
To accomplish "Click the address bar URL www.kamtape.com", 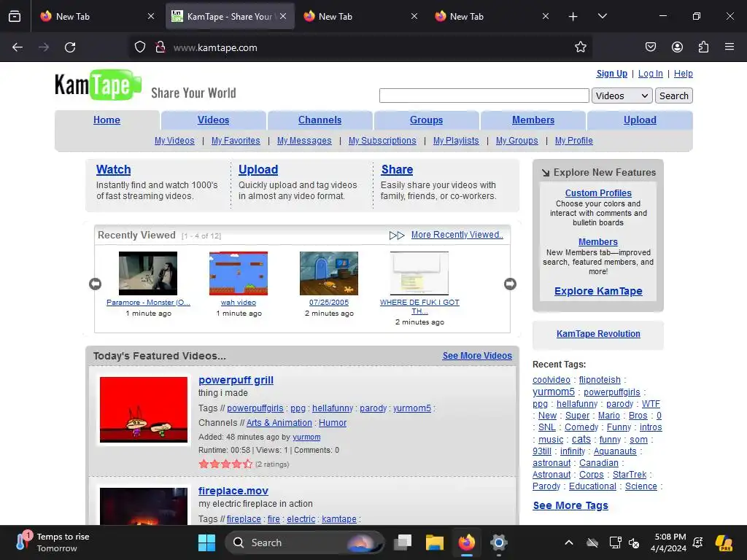I will (215, 47).
